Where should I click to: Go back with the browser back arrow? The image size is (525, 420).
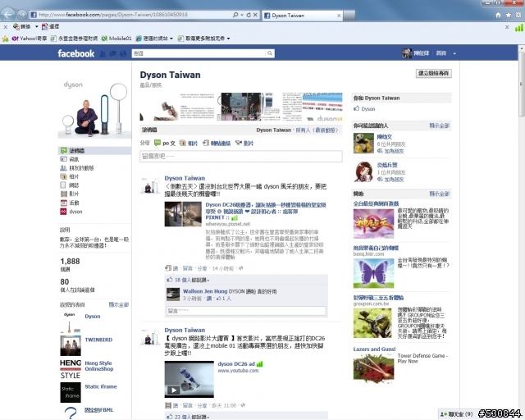tap(8, 15)
